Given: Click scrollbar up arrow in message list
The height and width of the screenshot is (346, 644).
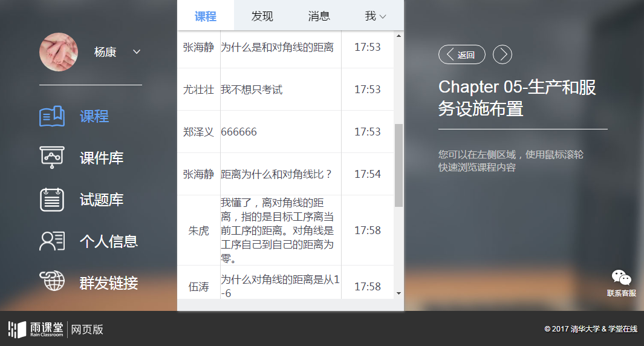Looking at the screenshot, I should pyautogui.click(x=398, y=36).
